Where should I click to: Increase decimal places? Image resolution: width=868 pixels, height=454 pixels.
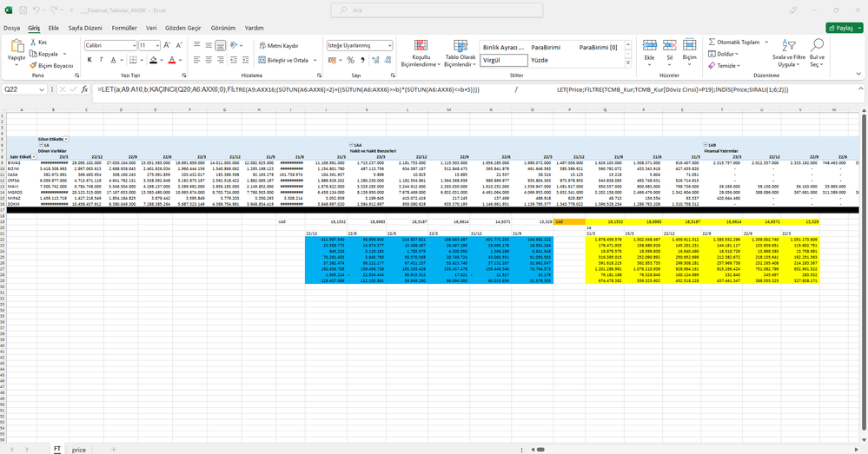tap(376, 60)
